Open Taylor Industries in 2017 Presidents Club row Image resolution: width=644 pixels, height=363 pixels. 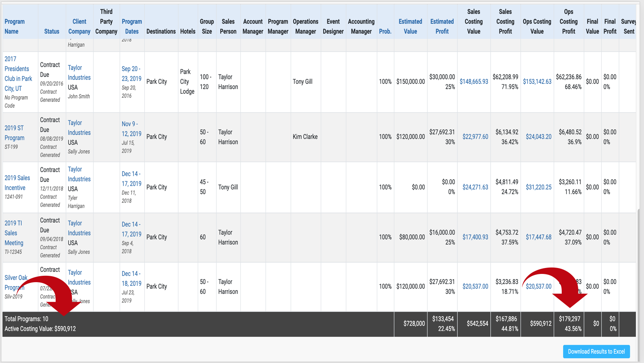(x=79, y=73)
